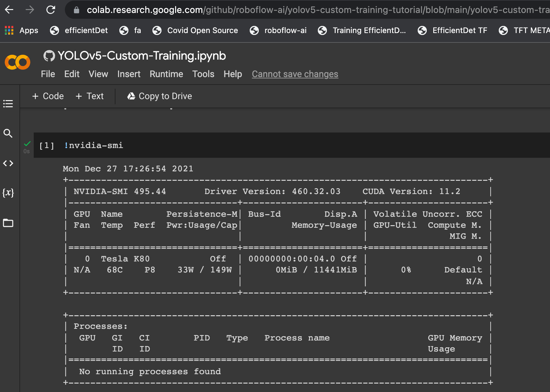Click the URL in the address bar
This screenshot has width=550, height=392.
[318, 10]
